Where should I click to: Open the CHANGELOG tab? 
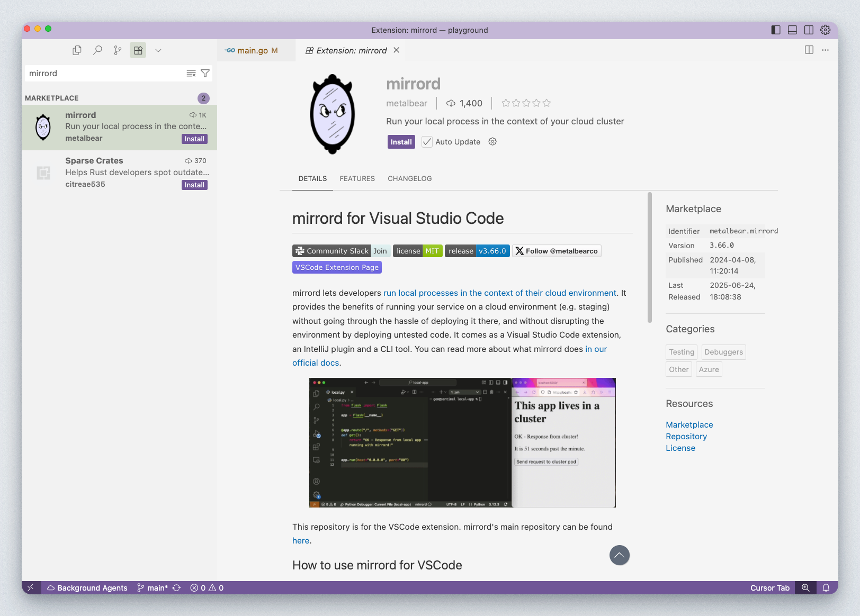click(409, 178)
